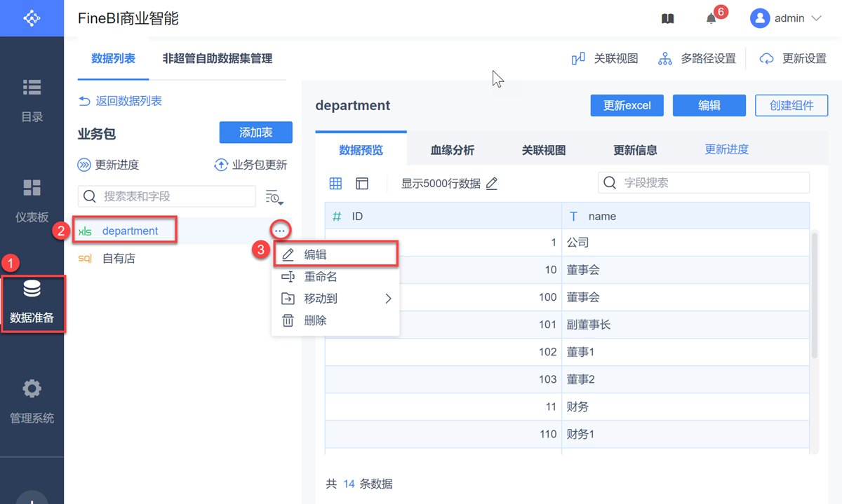Switch to the 血缘分析 tab

[x=452, y=150]
